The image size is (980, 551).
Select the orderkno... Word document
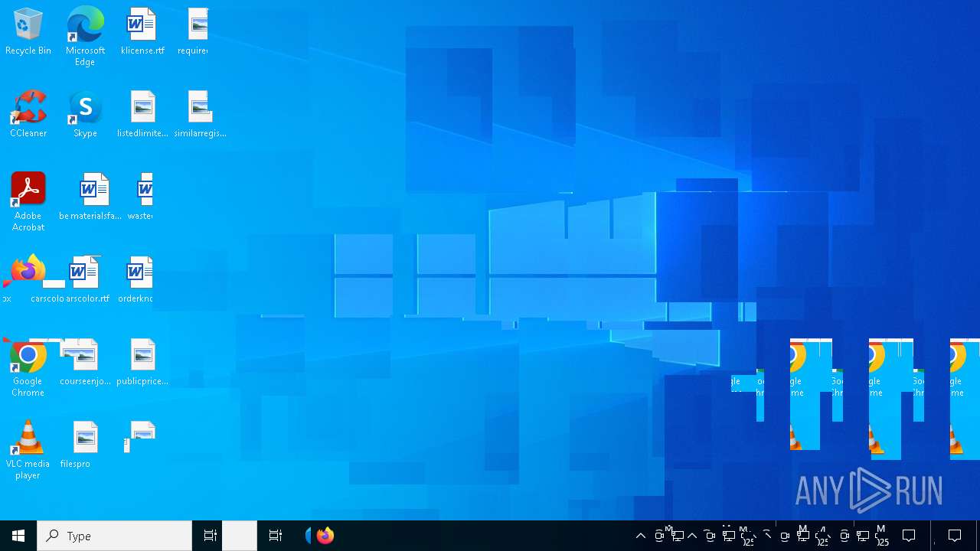tap(137, 280)
